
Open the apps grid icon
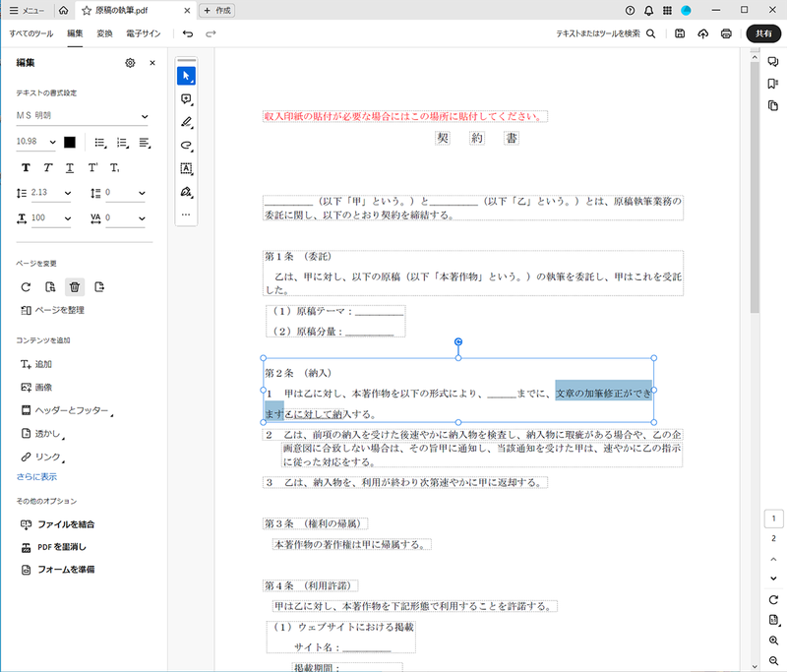[x=667, y=10]
